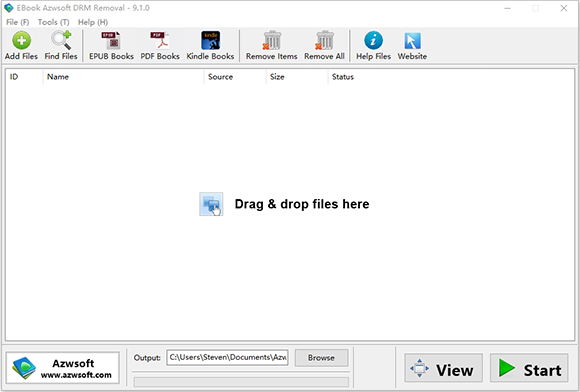This screenshot has width=580, height=392.
Task: Sort the list by ID column
Action: click(24, 77)
